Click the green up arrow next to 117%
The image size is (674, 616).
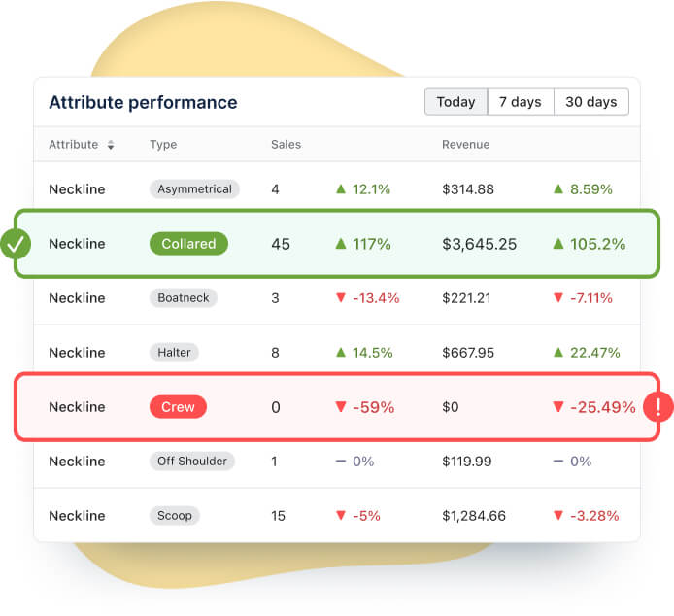pos(341,244)
